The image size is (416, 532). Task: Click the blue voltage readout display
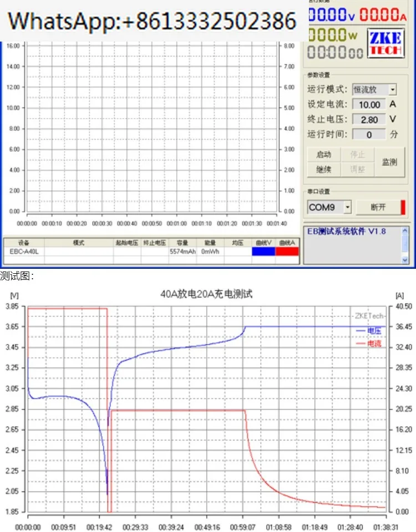pyautogui.click(x=332, y=14)
